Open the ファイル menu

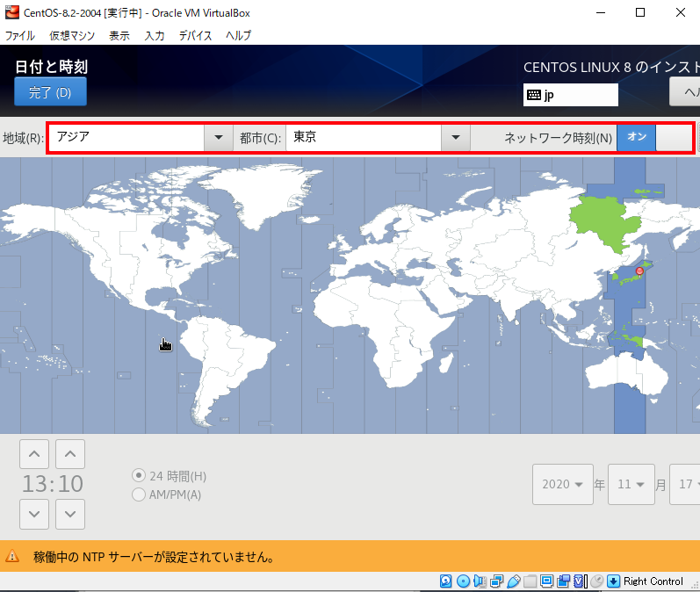click(x=20, y=35)
